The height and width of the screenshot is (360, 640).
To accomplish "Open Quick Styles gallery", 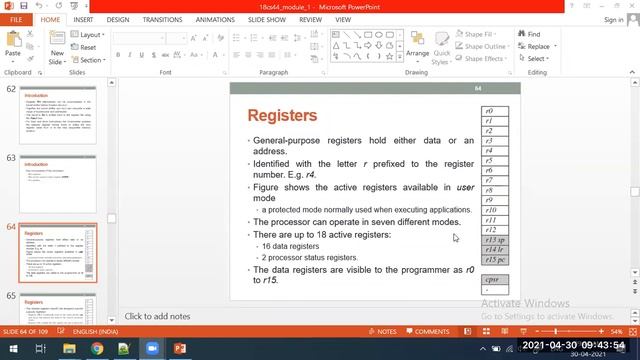I will [441, 48].
